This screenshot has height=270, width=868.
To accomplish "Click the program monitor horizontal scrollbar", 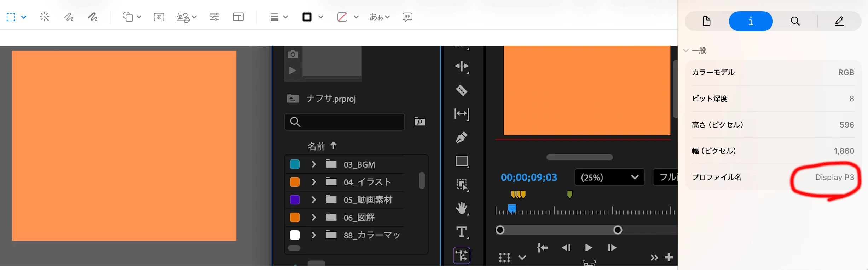I will [x=579, y=157].
